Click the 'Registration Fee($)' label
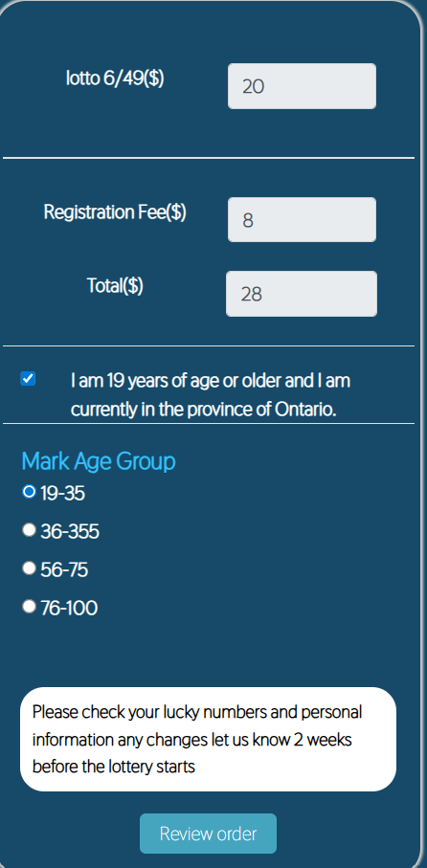This screenshot has height=868, width=427. [x=115, y=212]
